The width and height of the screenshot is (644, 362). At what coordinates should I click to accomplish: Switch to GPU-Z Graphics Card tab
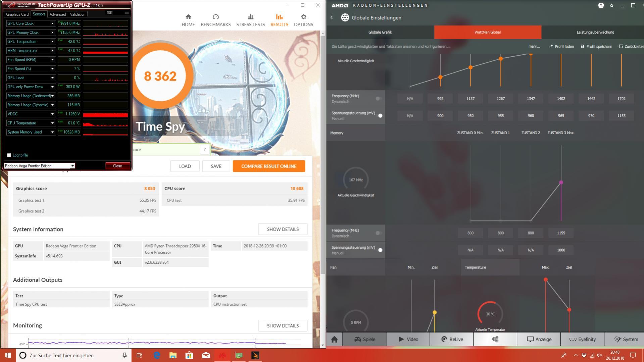click(x=17, y=14)
